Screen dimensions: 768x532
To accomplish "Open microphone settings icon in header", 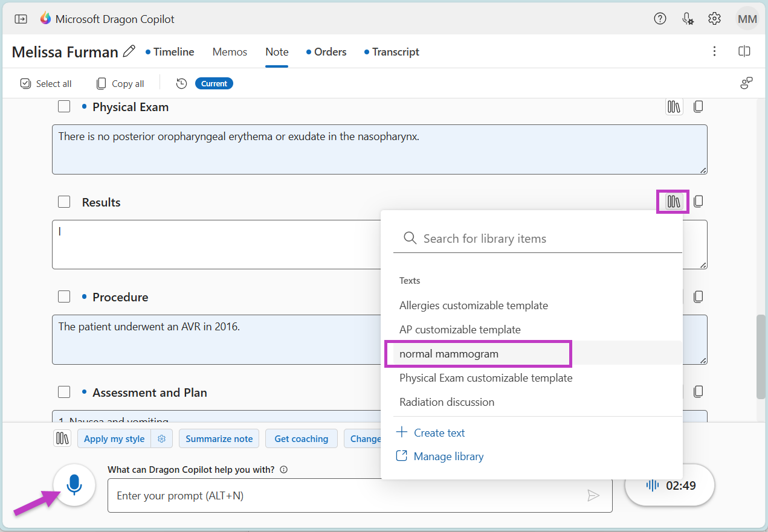I will tap(688, 19).
